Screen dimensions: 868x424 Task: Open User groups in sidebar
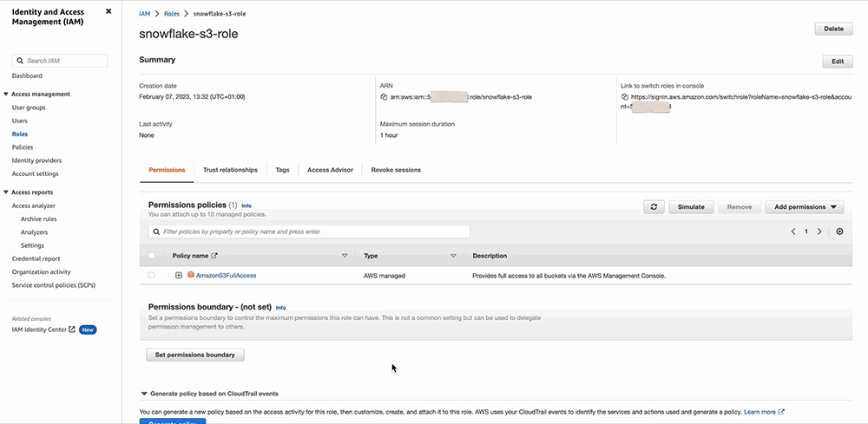(x=29, y=108)
